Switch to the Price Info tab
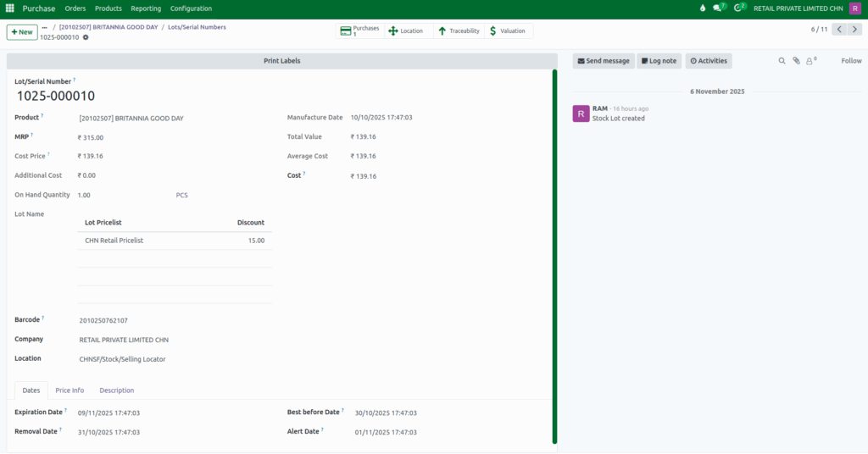This screenshot has width=868, height=454. coord(70,390)
